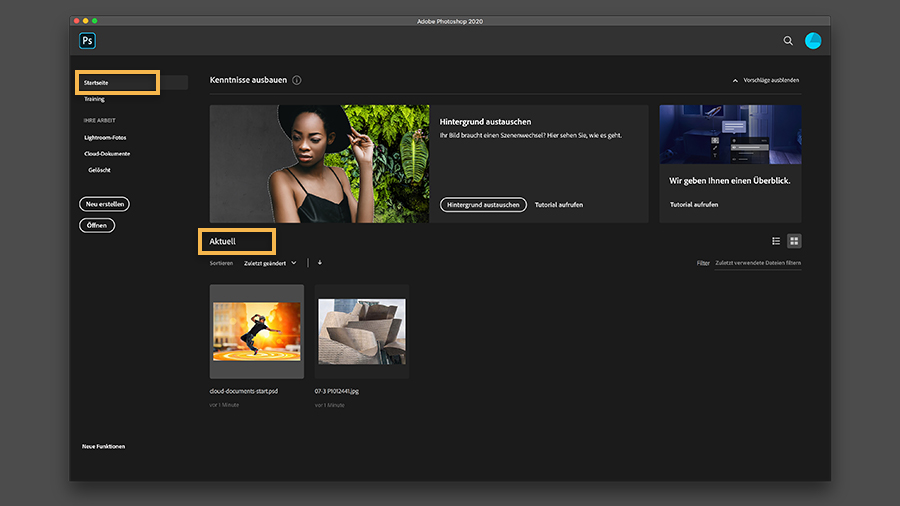Open Lightroom-Fotos in the sidebar
The height and width of the screenshot is (506, 900).
pos(105,138)
